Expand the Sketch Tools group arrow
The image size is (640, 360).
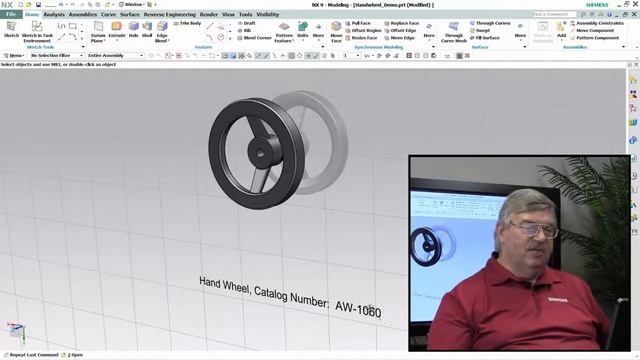(83, 47)
